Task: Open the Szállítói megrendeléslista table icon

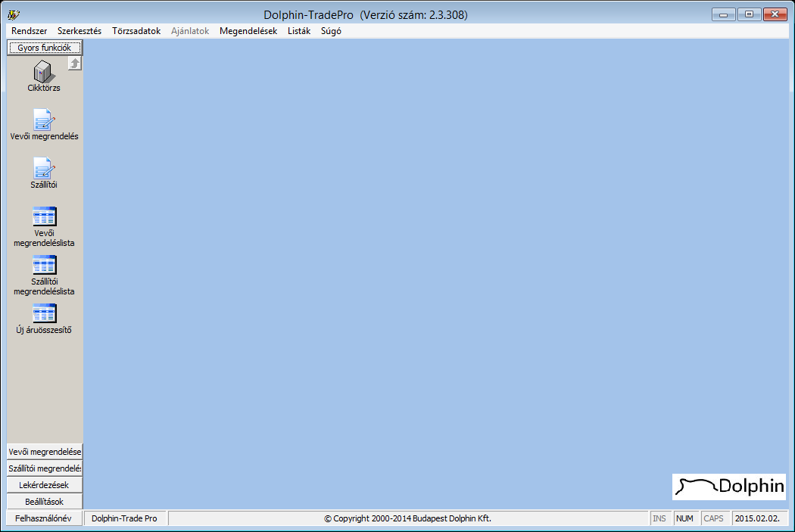Action: [44, 265]
